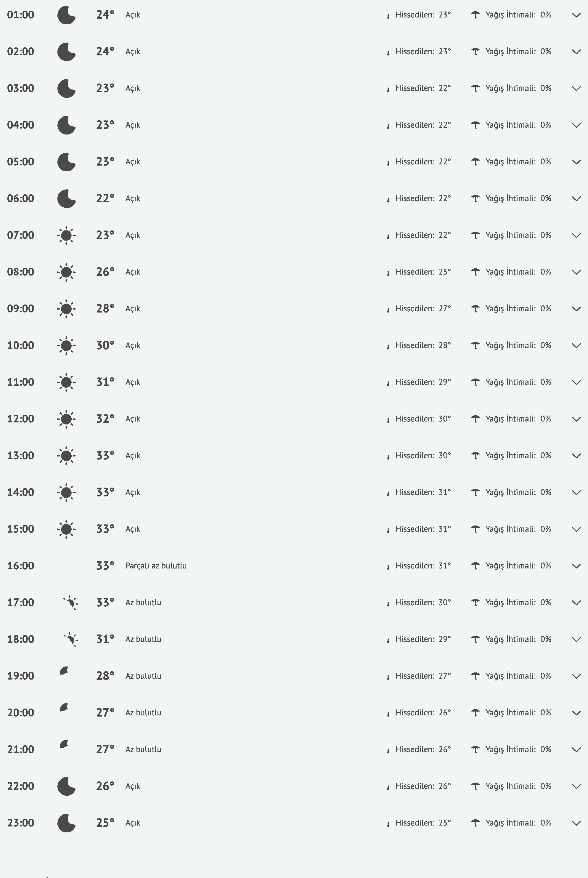The height and width of the screenshot is (878, 588).
Task: Click the "Parçalı az bulutlu" description at 16:00
Action: [156, 566]
